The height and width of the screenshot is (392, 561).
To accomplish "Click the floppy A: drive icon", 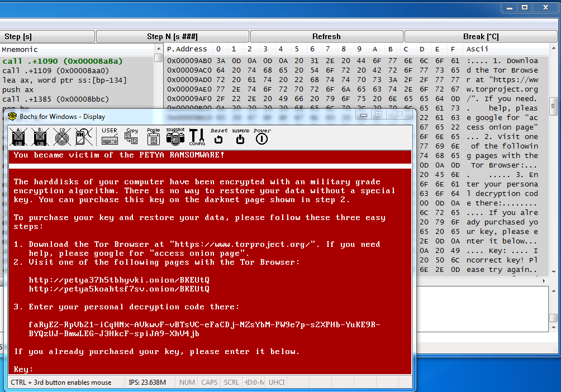I will pos(18,136).
